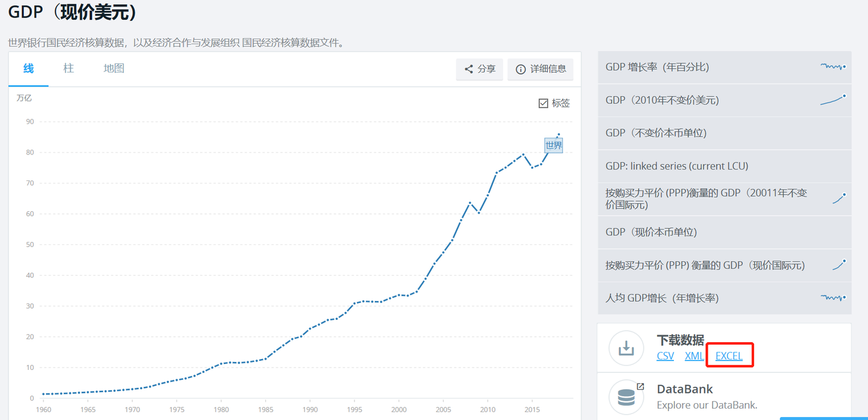
Task: Switch to the 柱 bar chart tab
Action: coord(69,68)
